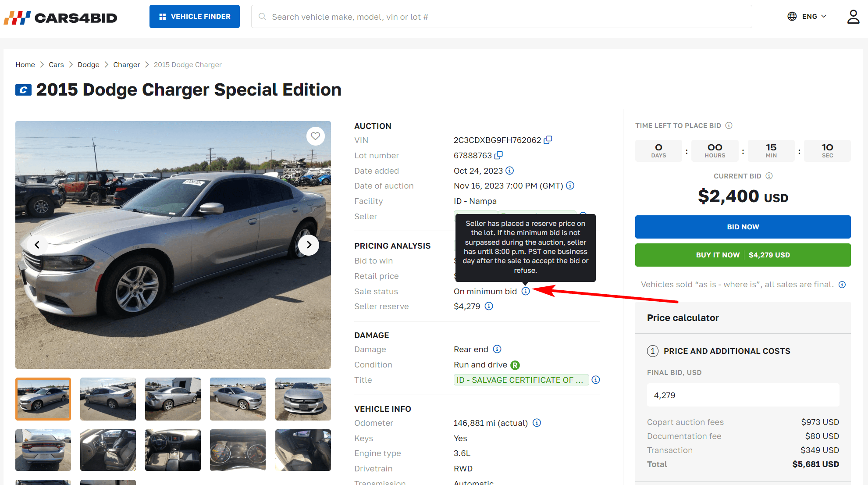Click Run and drive green R badge
868x485 pixels.
coord(515,365)
